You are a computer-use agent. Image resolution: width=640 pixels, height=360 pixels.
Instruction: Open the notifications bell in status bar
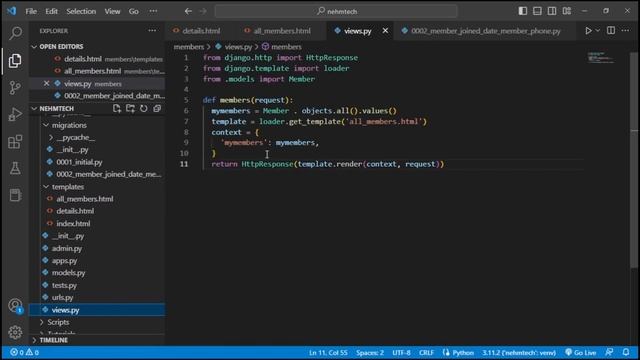click(626, 352)
